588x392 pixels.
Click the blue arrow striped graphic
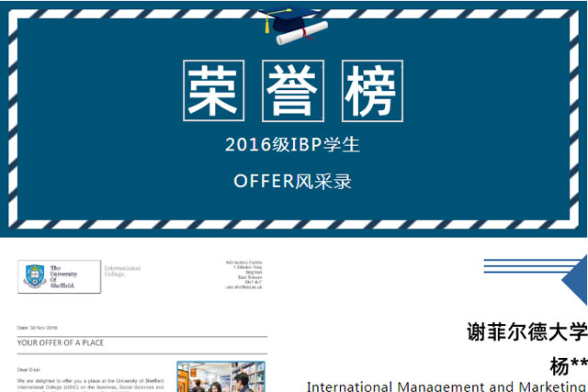pos(536,280)
